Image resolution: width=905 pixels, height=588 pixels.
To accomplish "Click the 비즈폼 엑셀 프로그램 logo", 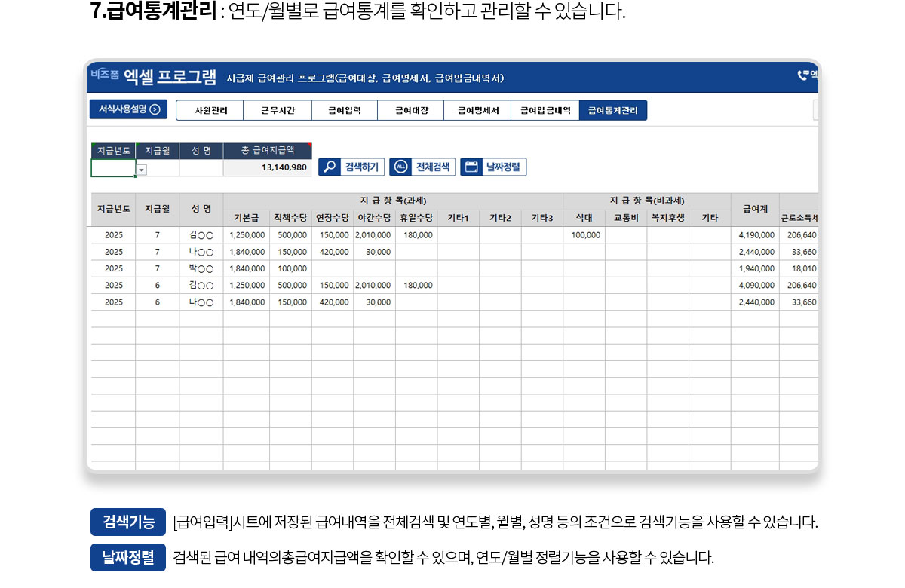I will pos(153,76).
